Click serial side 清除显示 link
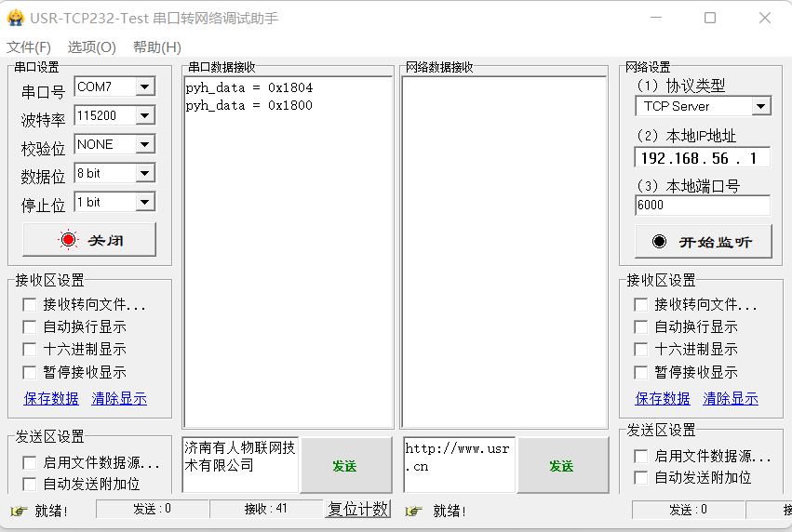792x532 pixels. [x=119, y=399]
